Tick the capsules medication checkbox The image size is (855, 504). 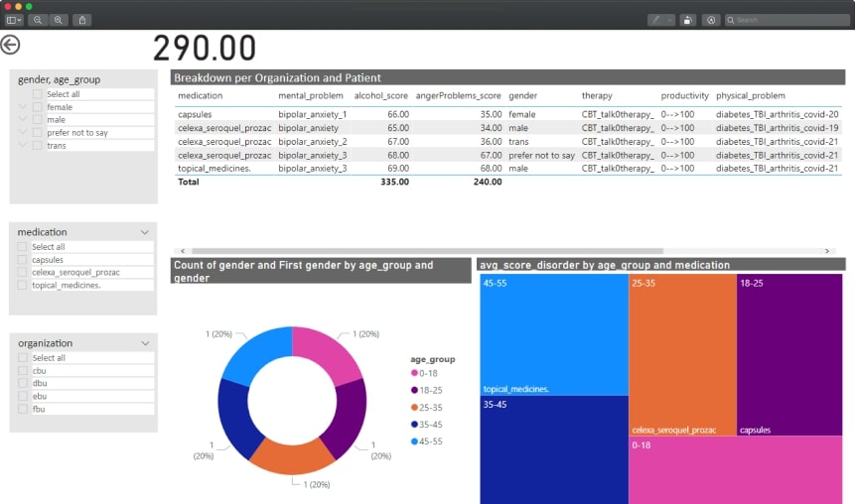point(23,260)
